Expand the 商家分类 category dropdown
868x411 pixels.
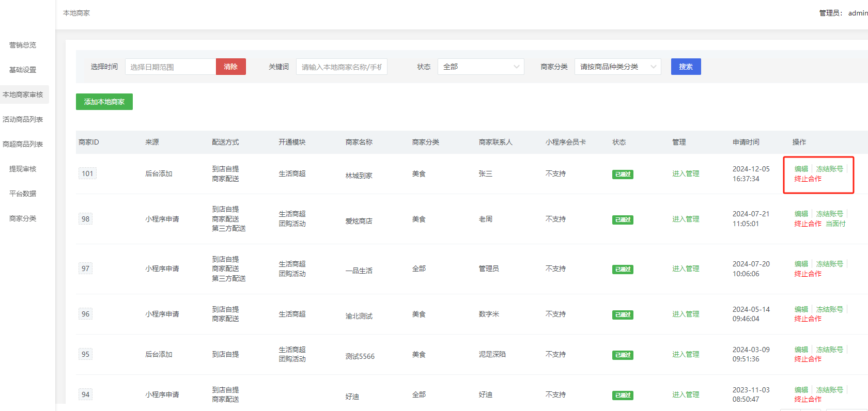tap(617, 67)
